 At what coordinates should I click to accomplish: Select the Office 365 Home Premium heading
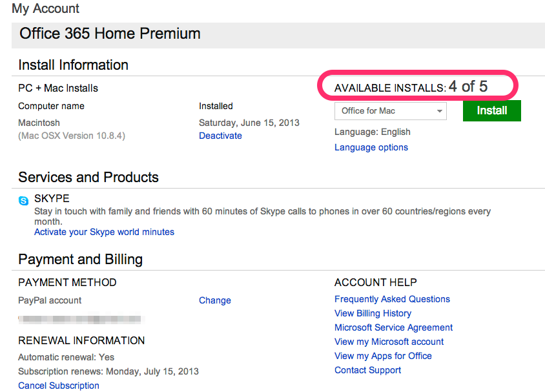click(x=110, y=34)
